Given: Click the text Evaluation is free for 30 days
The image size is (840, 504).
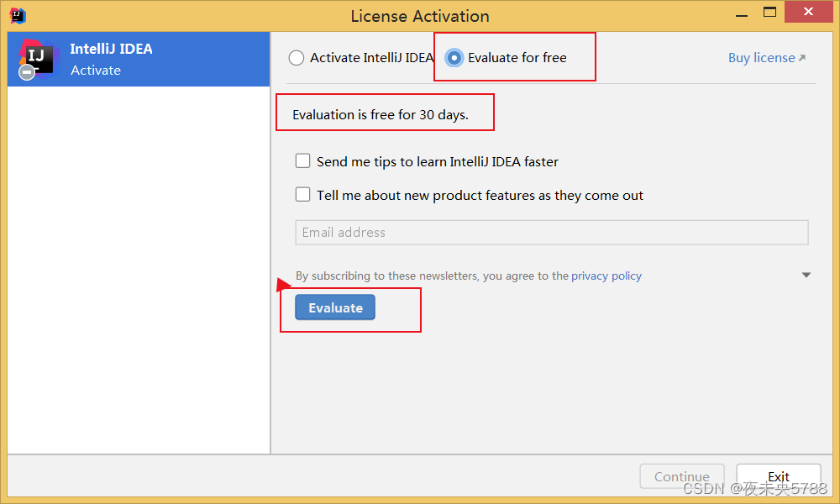Looking at the screenshot, I should (381, 114).
